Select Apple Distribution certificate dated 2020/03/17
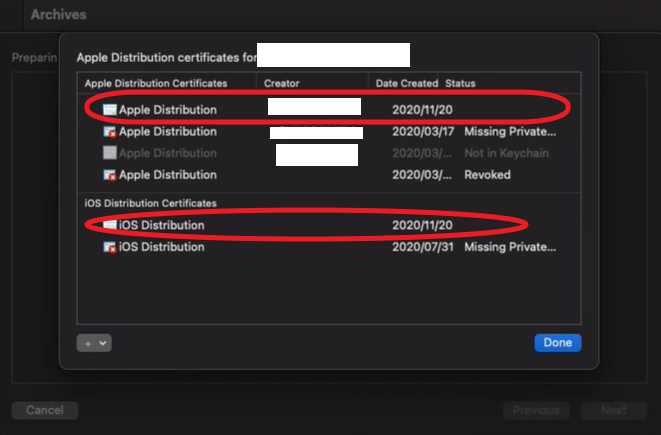The image size is (661, 435). [x=329, y=132]
